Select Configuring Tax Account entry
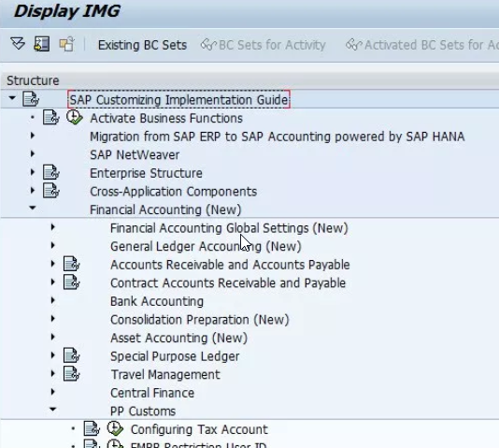This screenshot has width=499, height=448. click(x=199, y=429)
